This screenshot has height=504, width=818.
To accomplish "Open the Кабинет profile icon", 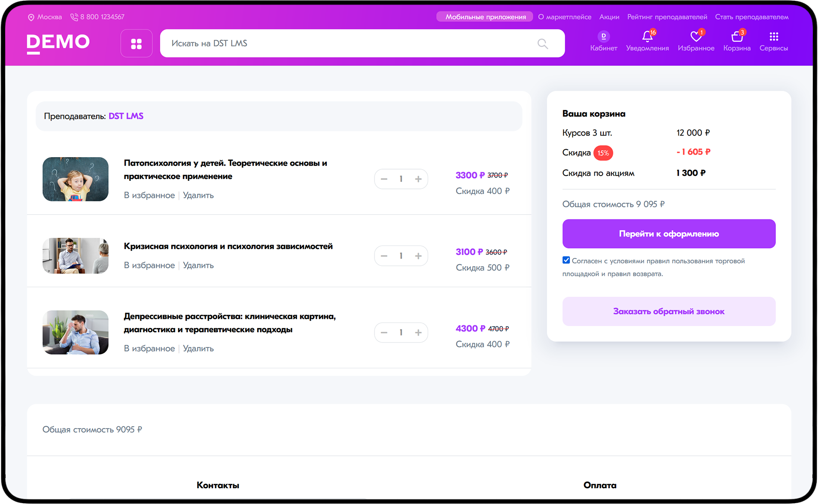I will coord(603,36).
